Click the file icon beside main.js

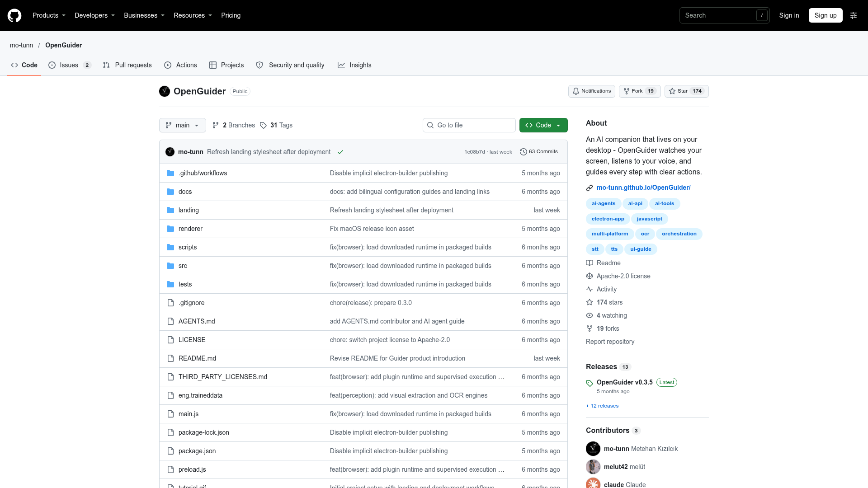(170, 414)
